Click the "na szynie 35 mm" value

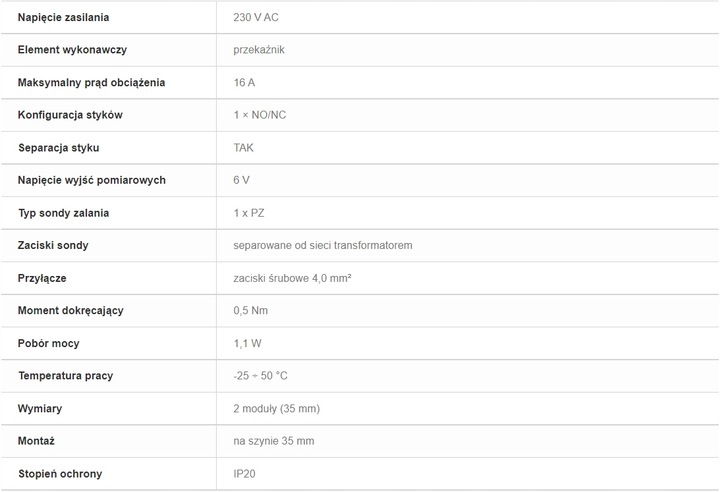pyautogui.click(x=273, y=441)
